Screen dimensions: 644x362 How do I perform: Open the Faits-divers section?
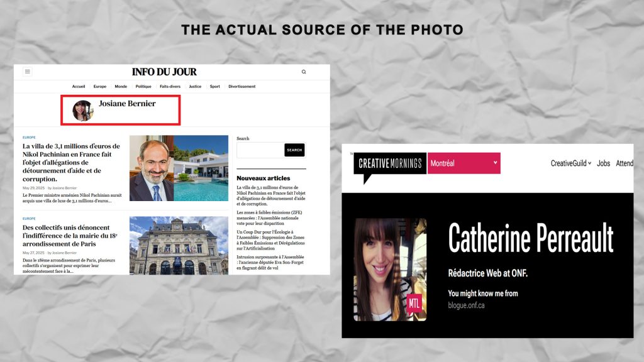pyautogui.click(x=170, y=87)
